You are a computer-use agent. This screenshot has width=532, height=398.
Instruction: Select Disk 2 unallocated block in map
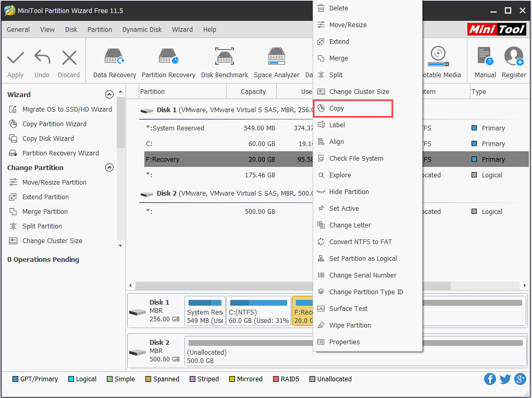[250, 352]
